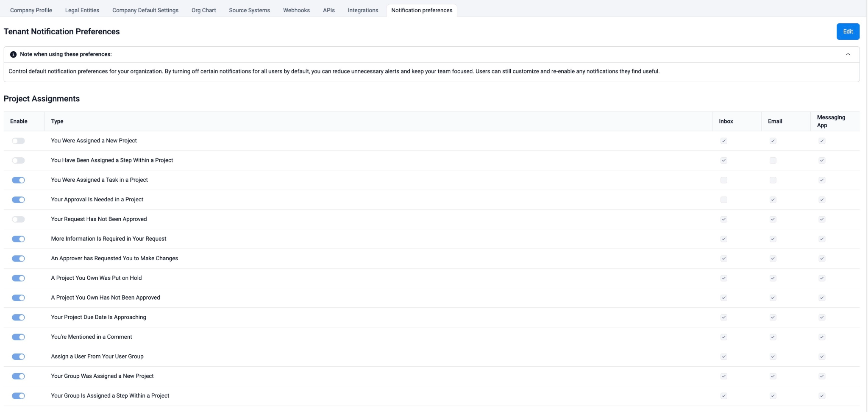The height and width of the screenshot is (412, 868).
Task: Disable 'You're Mentioned in a Comment' toggle
Action: click(18, 337)
